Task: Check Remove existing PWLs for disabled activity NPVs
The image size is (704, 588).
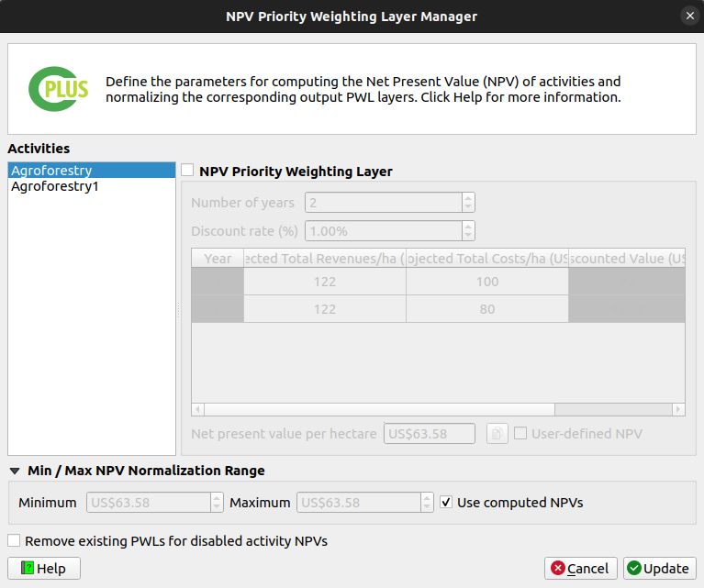Action: (x=14, y=540)
